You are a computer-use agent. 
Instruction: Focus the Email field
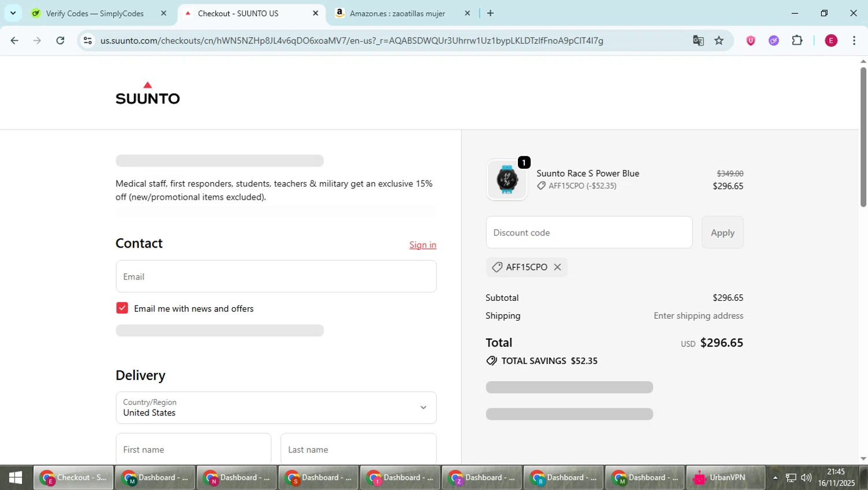click(276, 277)
